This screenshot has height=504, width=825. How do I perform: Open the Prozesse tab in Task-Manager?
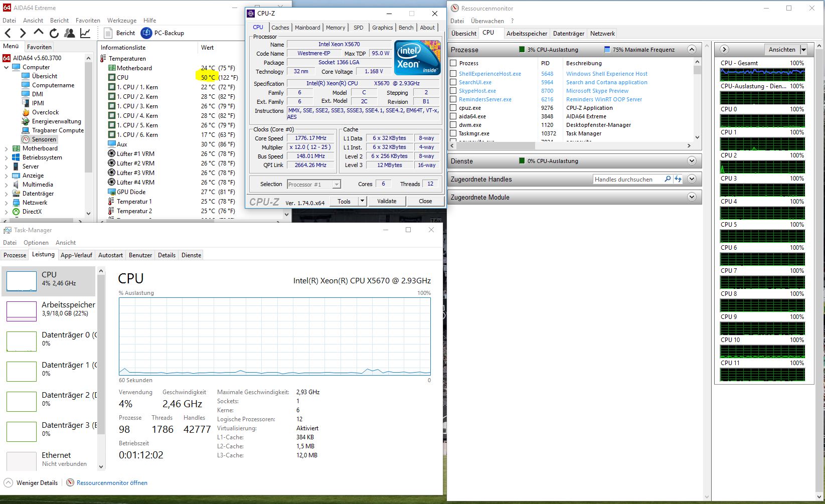15,255
